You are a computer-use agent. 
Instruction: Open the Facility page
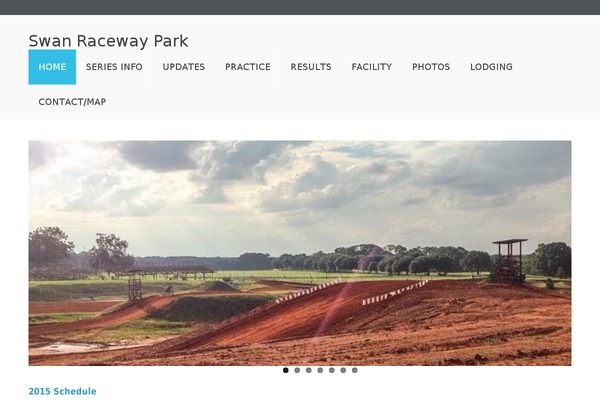point(372,67)
